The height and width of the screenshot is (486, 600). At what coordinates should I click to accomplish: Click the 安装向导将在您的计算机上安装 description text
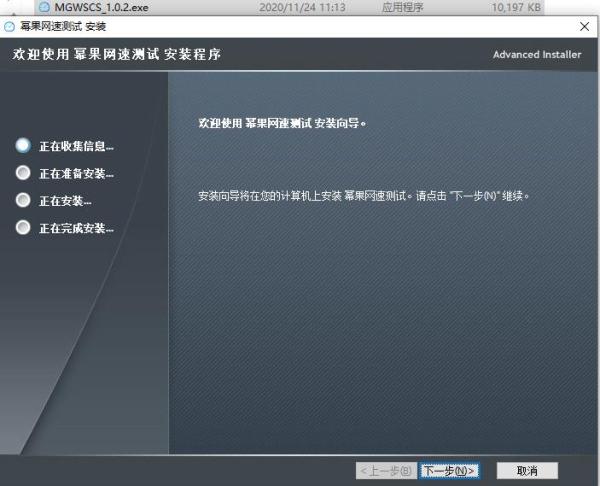(364, 196)
